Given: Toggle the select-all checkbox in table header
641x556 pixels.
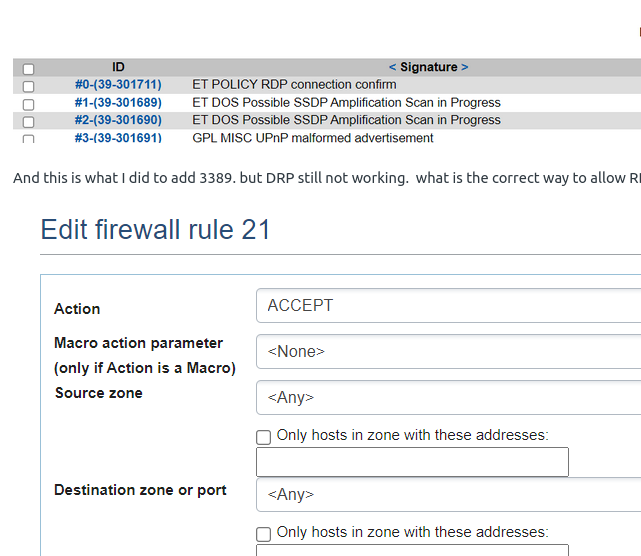Looking at the screenshot, I should tap(28, 69).
